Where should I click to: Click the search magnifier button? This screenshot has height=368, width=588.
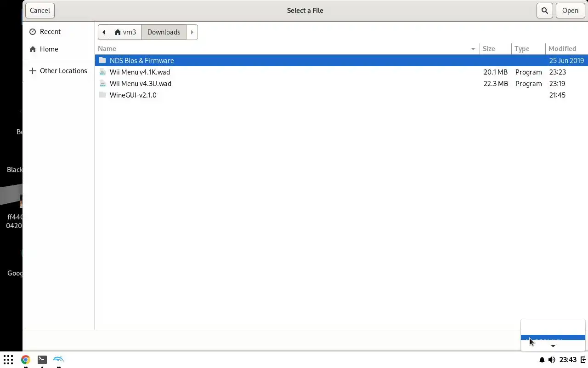click(x=545, y=11)
